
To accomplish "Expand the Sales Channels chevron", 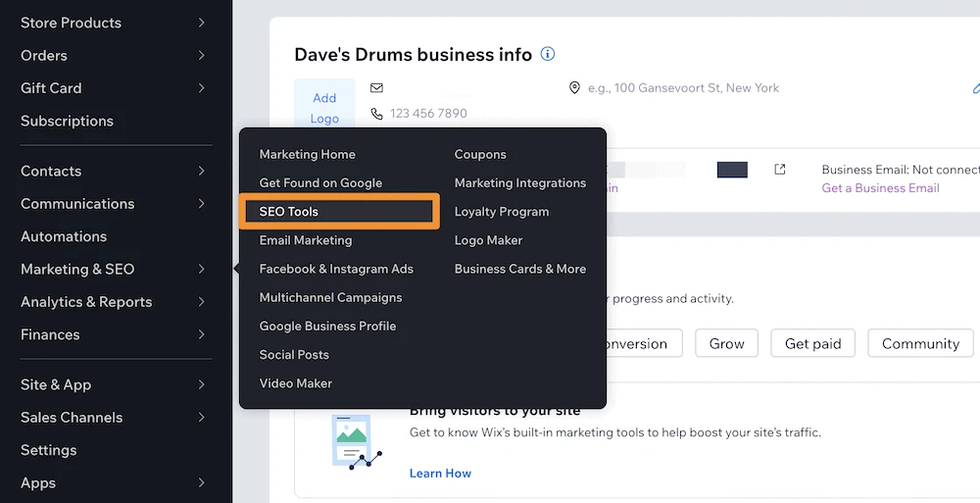I will (201, 418).
